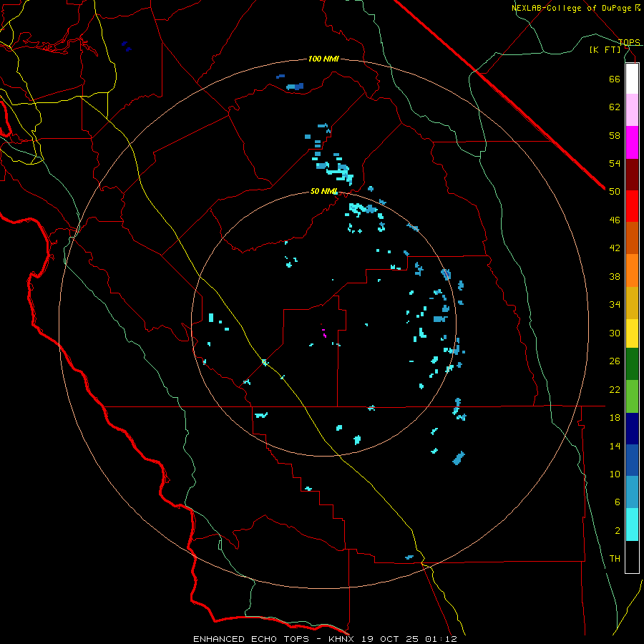Click the light pink 62 kft swatch
644x644 pixels.
pos(632,109)
